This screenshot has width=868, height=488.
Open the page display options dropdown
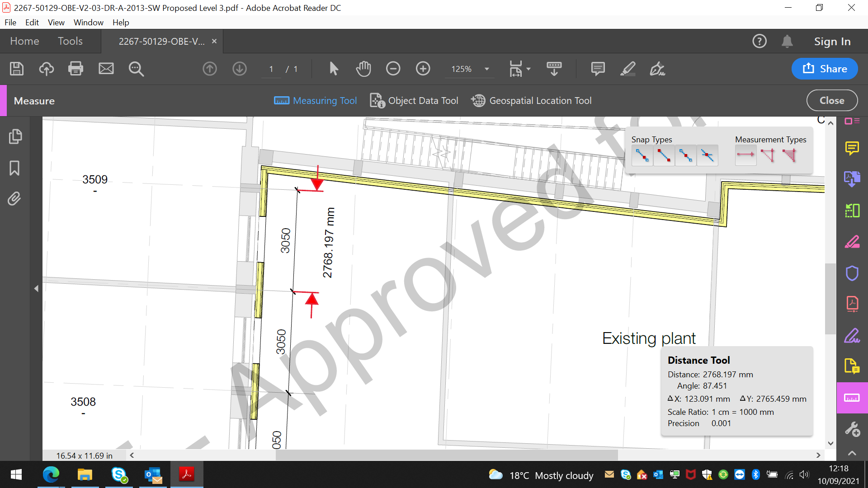tap(519, 69)
